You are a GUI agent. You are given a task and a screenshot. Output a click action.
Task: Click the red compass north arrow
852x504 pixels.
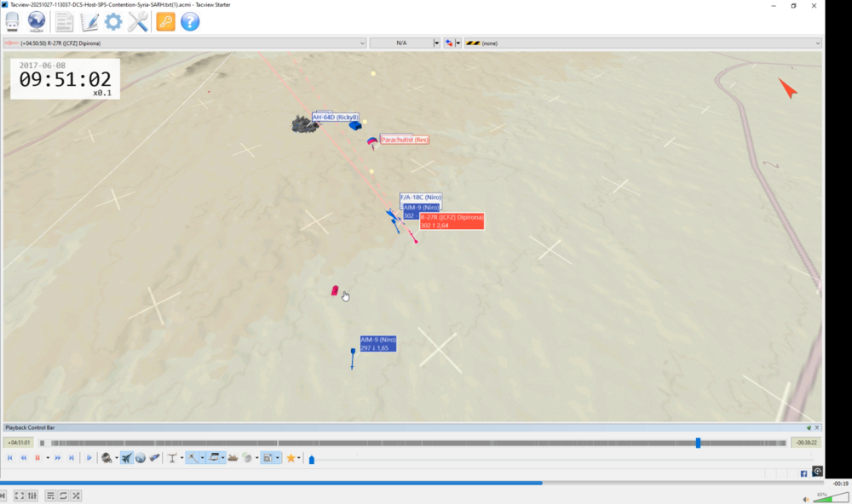click(788, 88)
